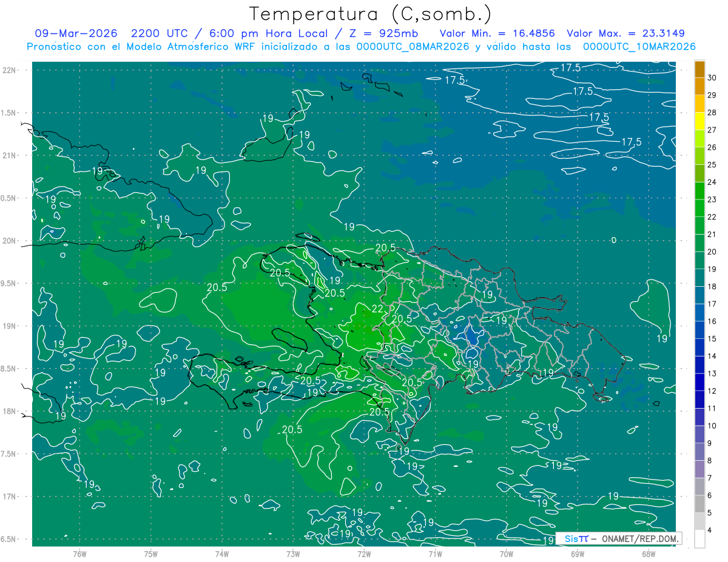728x562 pixels.
Task: Click the initialization time "0000UTC_08MAR2026"
Action: point(412,46)
